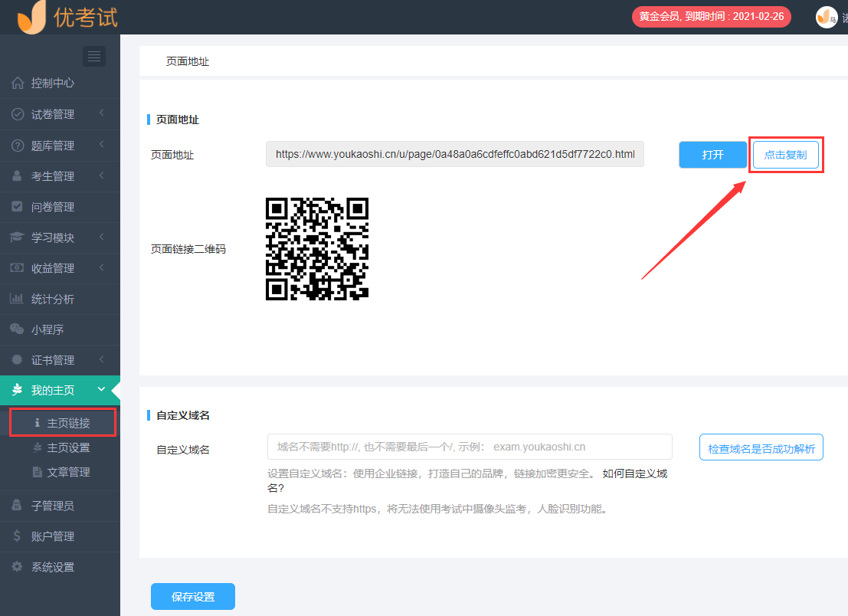Screen dimensions: 848x616
Task: Click the 子管理员 icon in sidebar
Action: 17,506
